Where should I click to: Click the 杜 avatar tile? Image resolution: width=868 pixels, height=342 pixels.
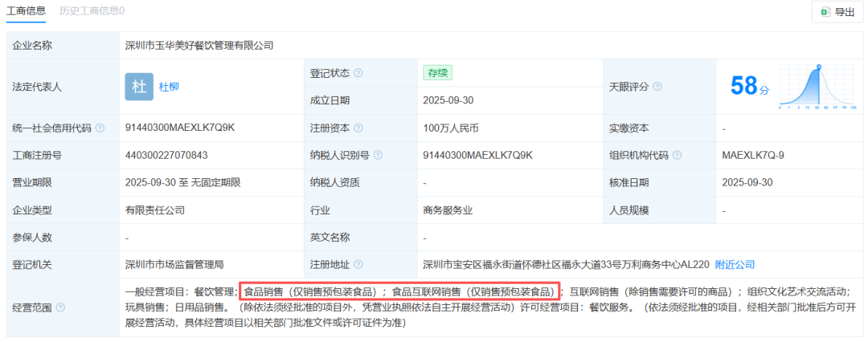139,87
